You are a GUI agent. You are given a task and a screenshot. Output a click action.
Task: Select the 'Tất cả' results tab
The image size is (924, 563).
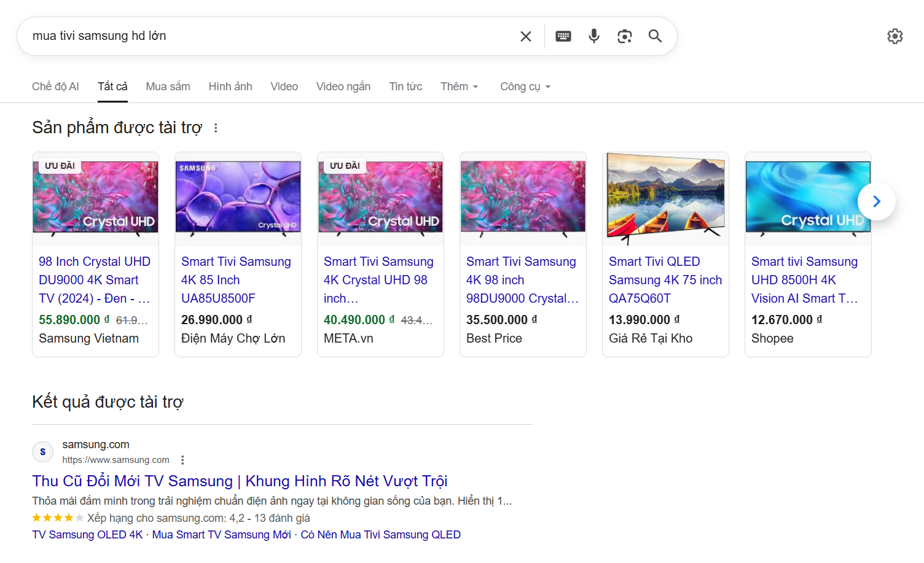(112, 87)
